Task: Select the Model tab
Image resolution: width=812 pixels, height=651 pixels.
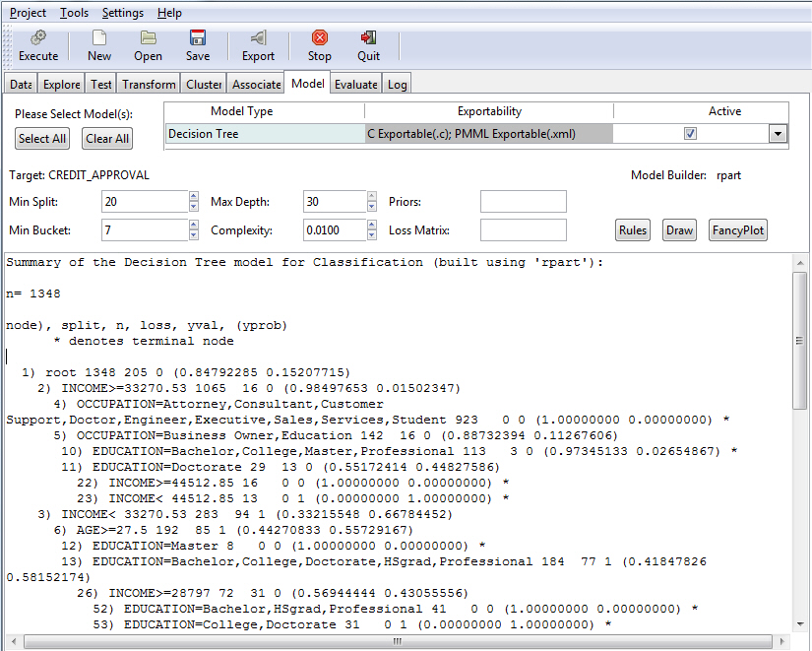Action: [x=308, y=83]
